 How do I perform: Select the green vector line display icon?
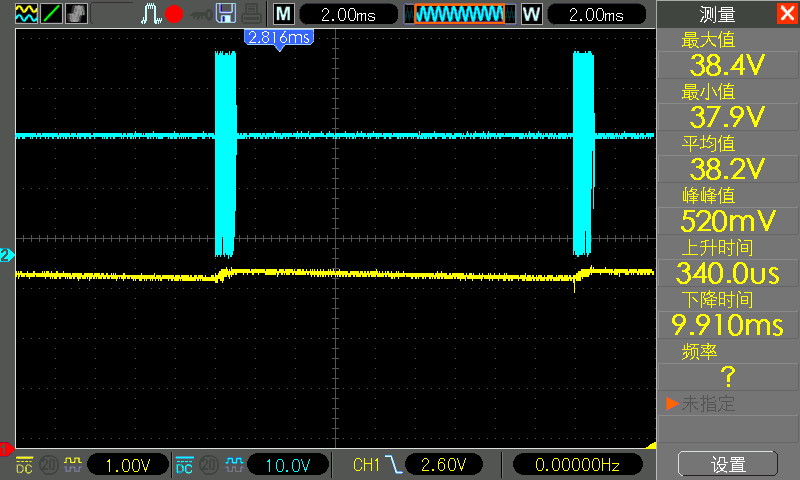(51, 14)
